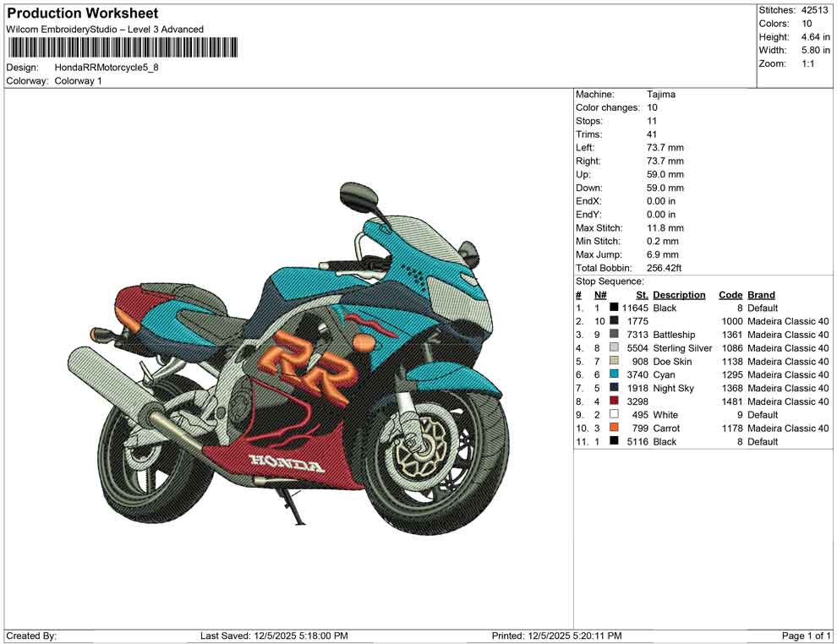Select the Description column header
This screenshot has width=837, height=644.
pos(680,294)
